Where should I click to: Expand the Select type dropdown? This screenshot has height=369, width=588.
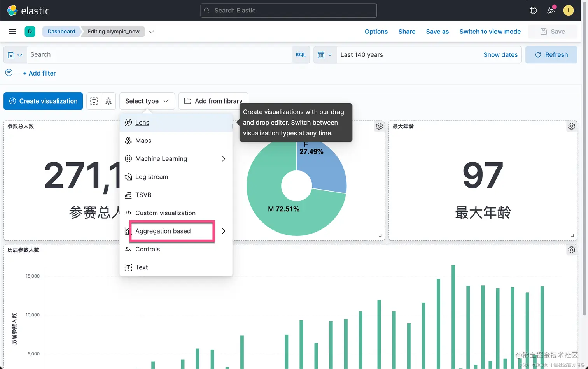pyautogui.click(x=147, y=101)
